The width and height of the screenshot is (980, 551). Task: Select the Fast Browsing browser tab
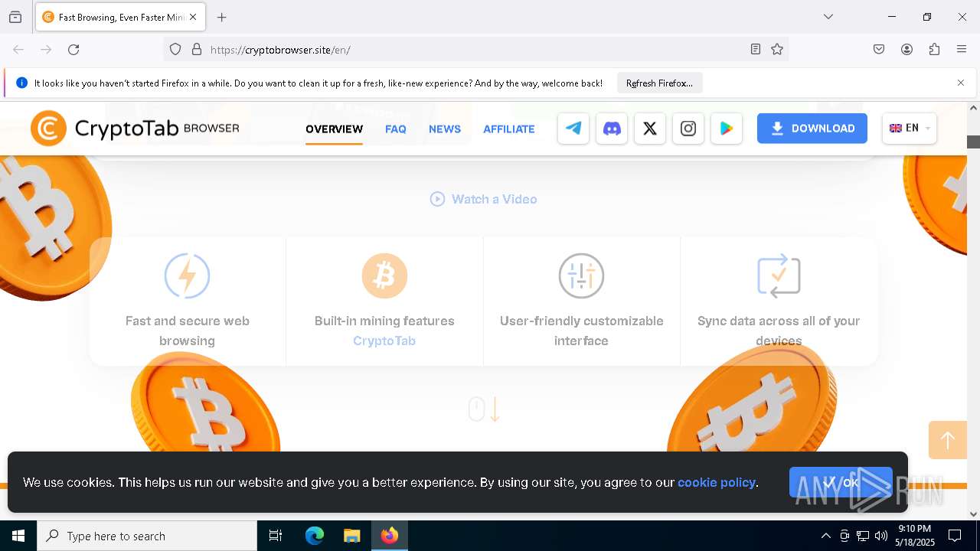120,17
